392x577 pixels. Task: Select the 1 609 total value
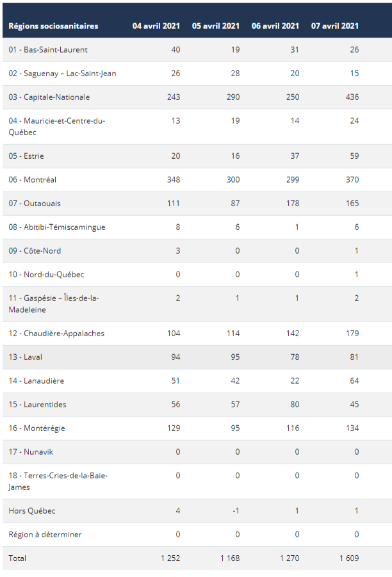coord(349,558)
